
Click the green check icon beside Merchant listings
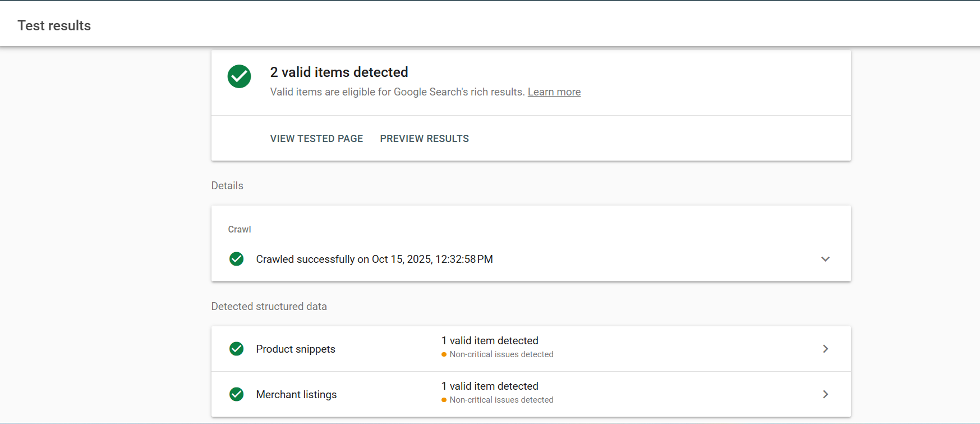237,394
